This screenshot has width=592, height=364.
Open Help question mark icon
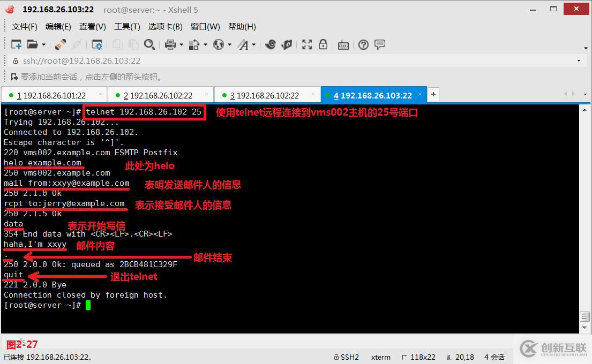pos(363,45)
